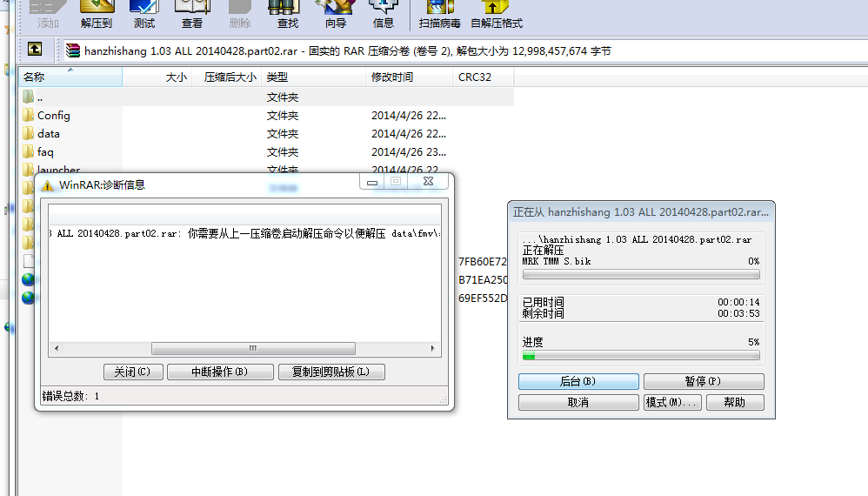This screenshot has width=868, height=496.
Task: Select the Config folder icon
Action: [x=29, y=115]
